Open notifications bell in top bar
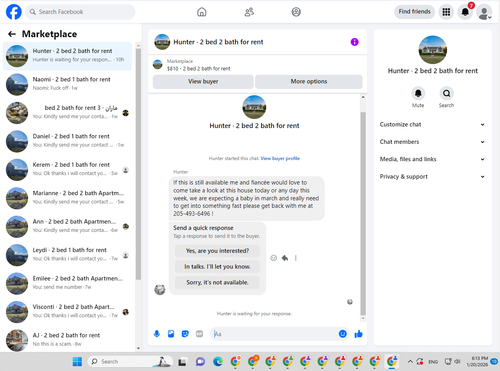Viewport: 500px width, 371px height. (x=465, y=12)
